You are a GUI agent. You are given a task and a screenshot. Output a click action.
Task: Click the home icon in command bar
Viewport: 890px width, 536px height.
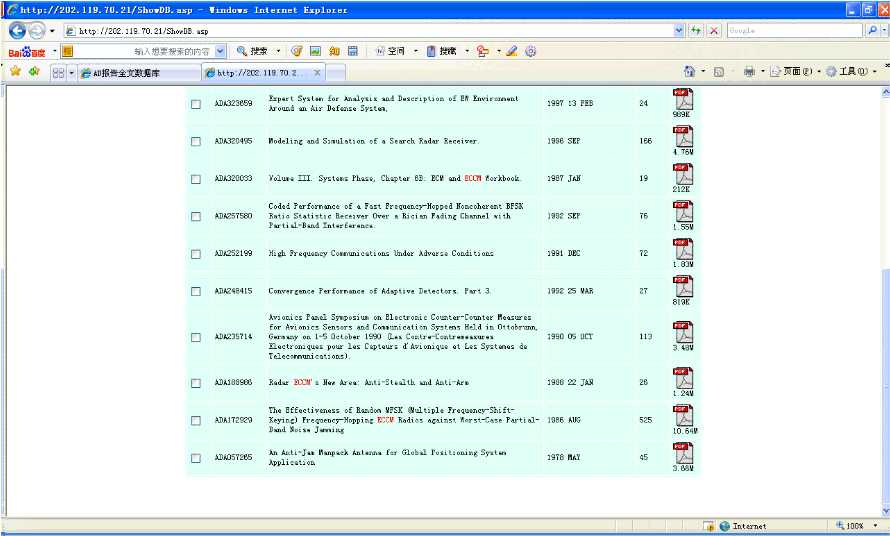690,71
